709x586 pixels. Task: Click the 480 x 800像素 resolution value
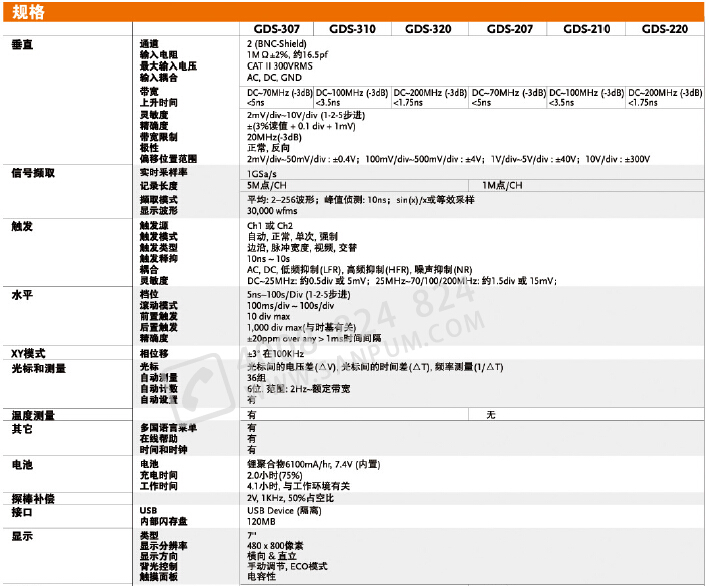[x=277, y=546]
